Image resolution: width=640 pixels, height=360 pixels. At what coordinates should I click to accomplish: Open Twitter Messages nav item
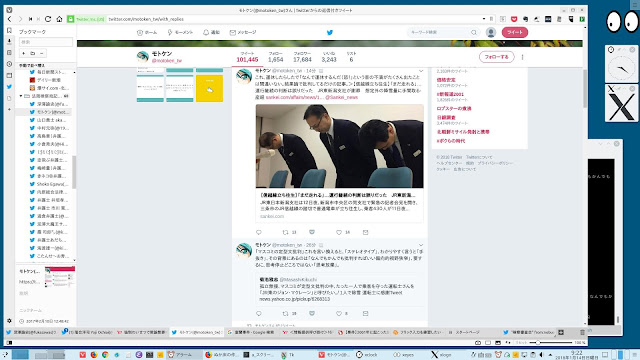pyautogui.click(x=243, y=32)
